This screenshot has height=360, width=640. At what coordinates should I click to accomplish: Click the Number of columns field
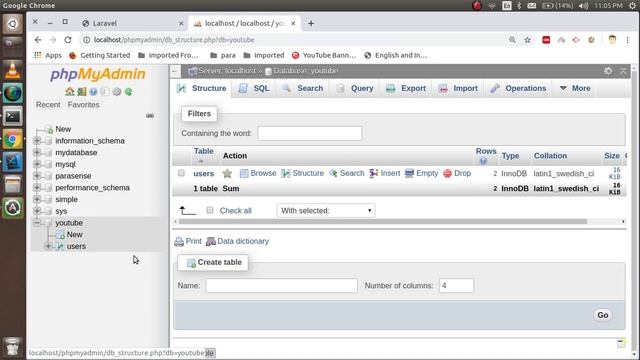point(456,286)
